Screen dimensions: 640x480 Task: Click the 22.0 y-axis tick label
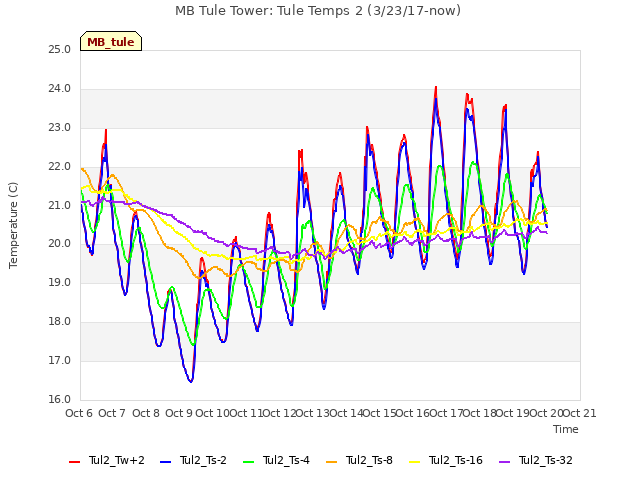tap(60, 167)
